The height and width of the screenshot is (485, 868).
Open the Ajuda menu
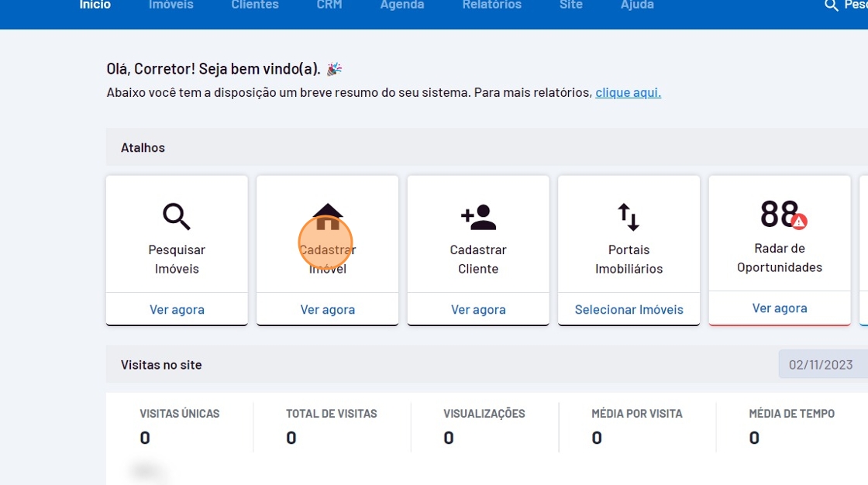click(637, 5)
